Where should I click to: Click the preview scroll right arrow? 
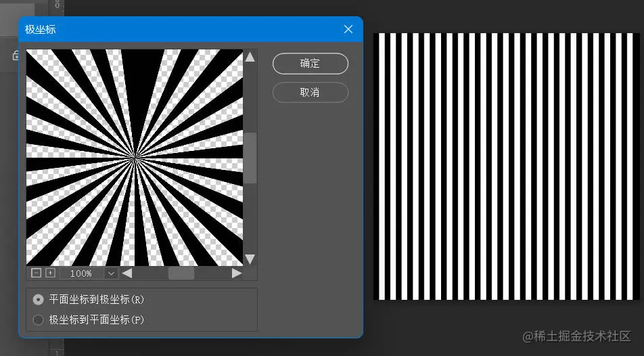pyautogui.click(x=237, y=273)
